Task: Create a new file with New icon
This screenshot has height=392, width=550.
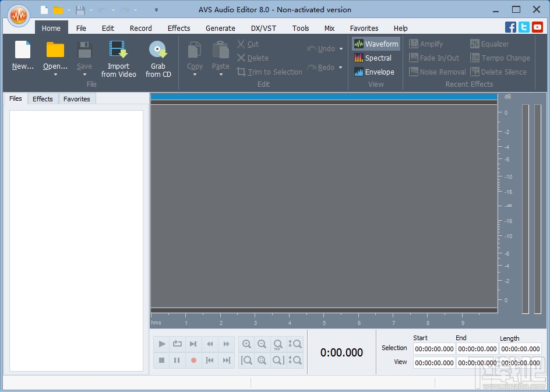Action: tap(23, 50)
